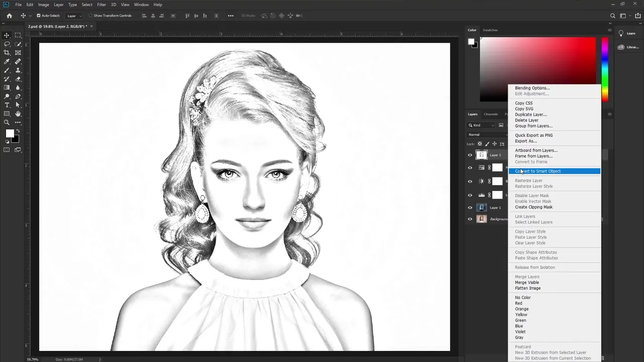Viewport: 644px width, 362px height.
Task: Select the Lasso tool
Action: (7, 44)
